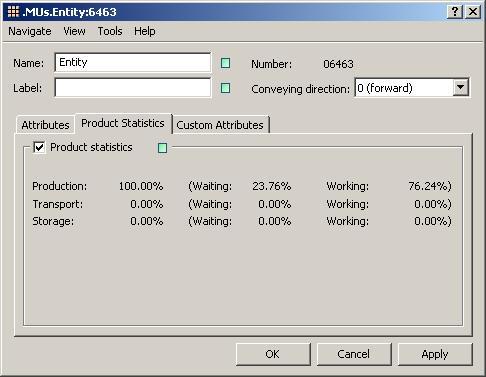Click the Storage: row label
Screen dimensions: 486x377
click(53, 221)
